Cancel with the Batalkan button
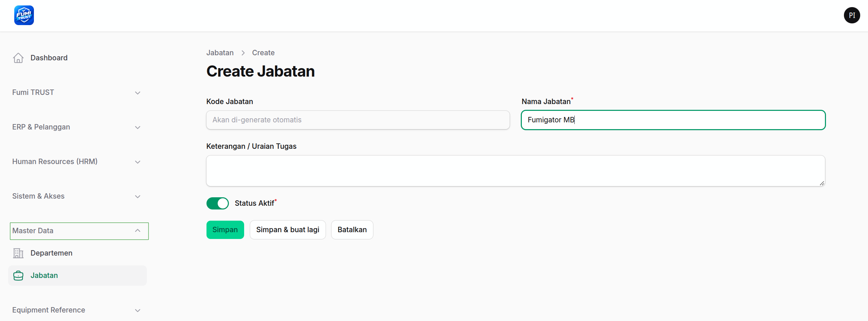868x321 pixels. pos(352,230)
